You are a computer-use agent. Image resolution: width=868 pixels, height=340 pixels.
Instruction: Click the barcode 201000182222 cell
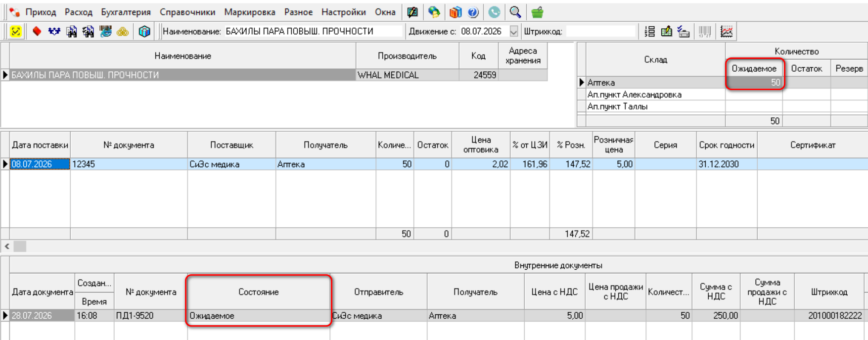point(829,315)
